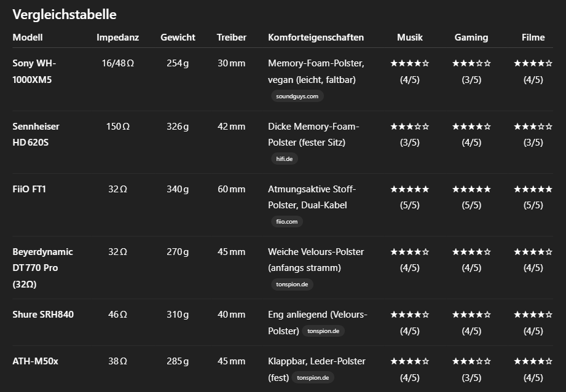Click tonspion.de chip in Shure SRH840 row
The width and height of the screenshot is (566, 392).
[x=323, y=331]
